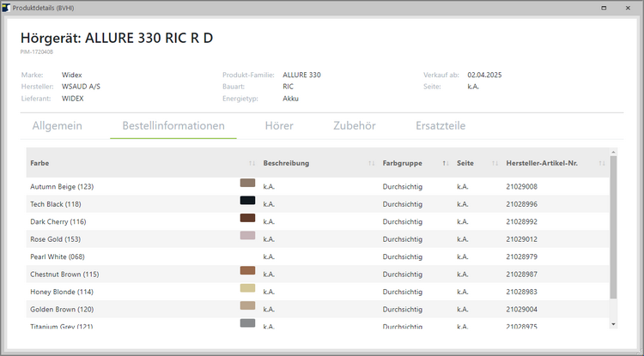Viewport: 644px width, 356px height.
Task: Click the Durchsichtig cell in Pearl White row
Action: (x=403, y=256)
